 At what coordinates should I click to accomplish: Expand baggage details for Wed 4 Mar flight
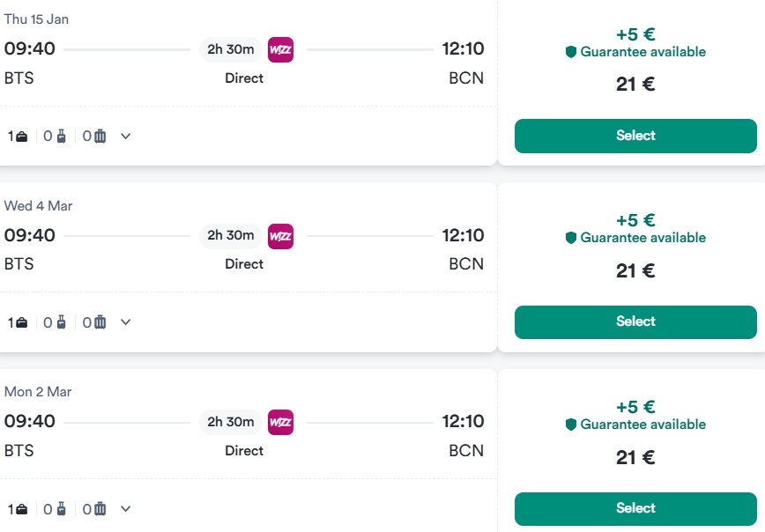point(125,322)
